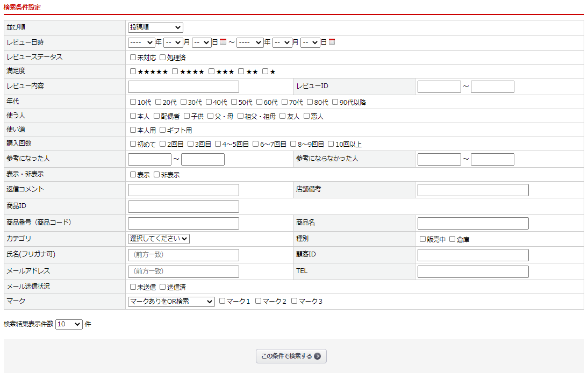This screenshot has width=588, height=379.
Task: Focus the 商品名 product name field
Action: (x=473, y=223)
